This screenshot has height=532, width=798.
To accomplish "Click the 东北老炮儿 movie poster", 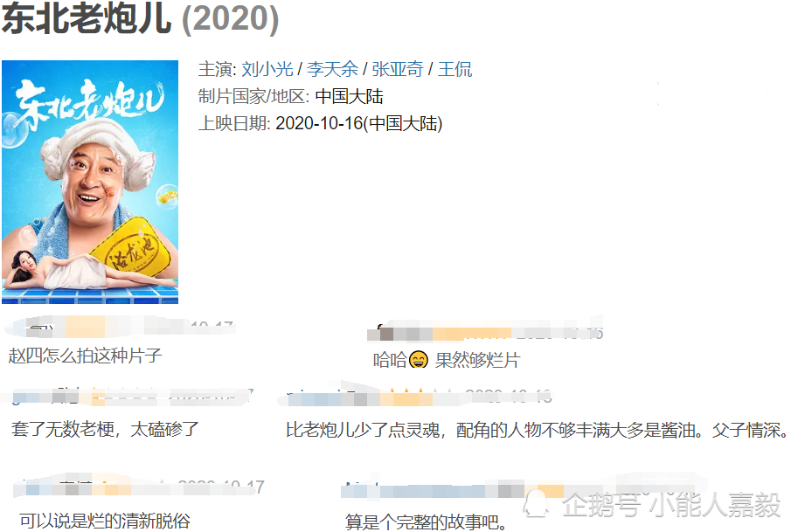I will click(90, 182).
